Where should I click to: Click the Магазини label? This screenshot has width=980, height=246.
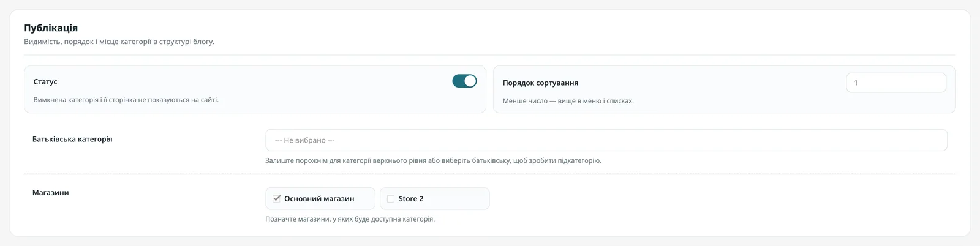click(x=50, y=192)
